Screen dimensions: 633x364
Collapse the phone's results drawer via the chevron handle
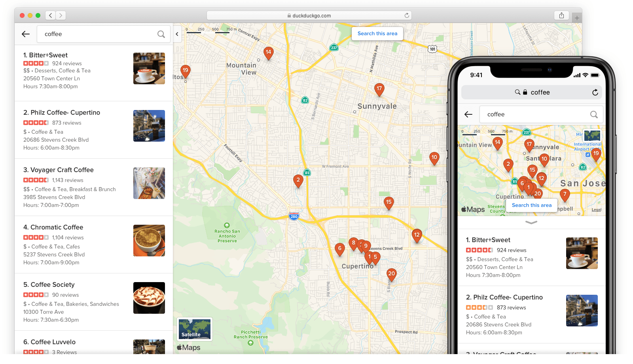click(x=532, y=223)
